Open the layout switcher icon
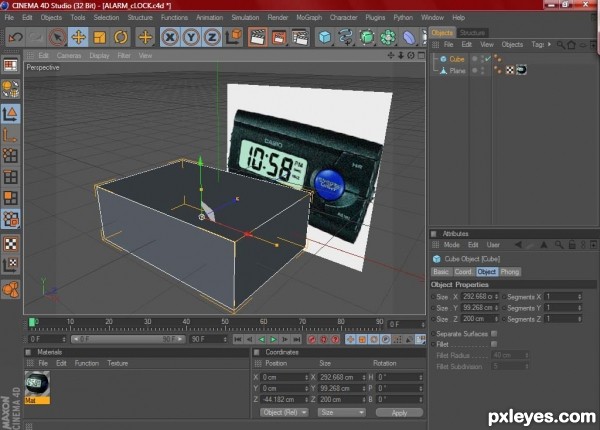 pos(10,65)
